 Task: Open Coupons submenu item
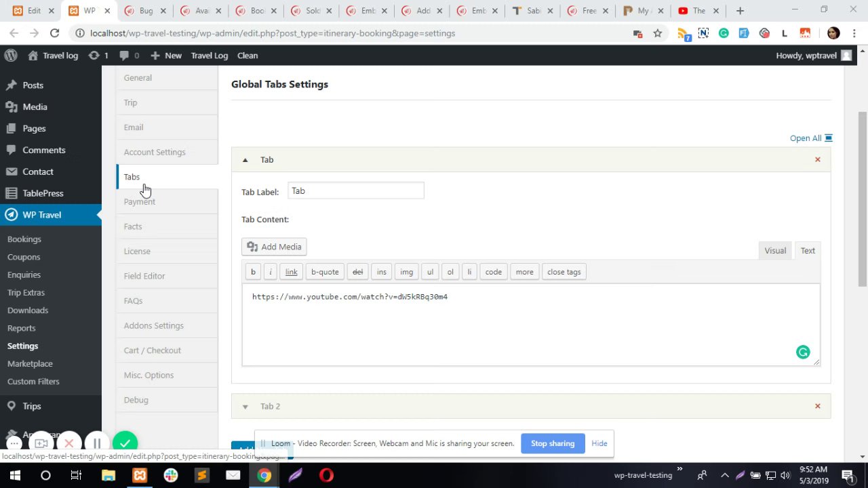24,257
